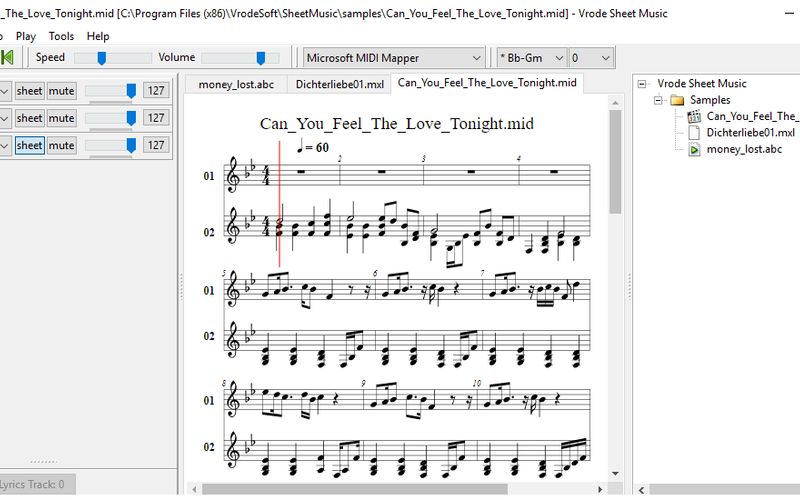Click the second track's 127 volume value
This screenshot has width=800, height=500.
coord(156,118)
